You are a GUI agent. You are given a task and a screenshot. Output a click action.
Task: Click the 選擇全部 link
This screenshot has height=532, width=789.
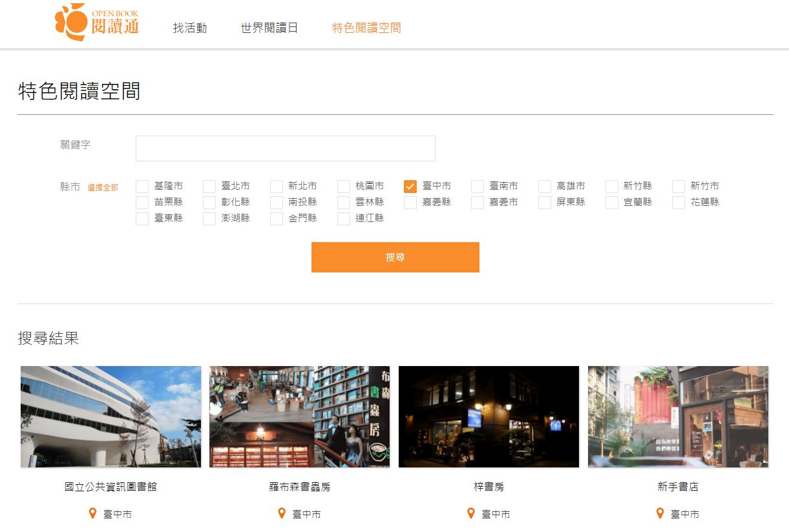[x=103, y=188]
